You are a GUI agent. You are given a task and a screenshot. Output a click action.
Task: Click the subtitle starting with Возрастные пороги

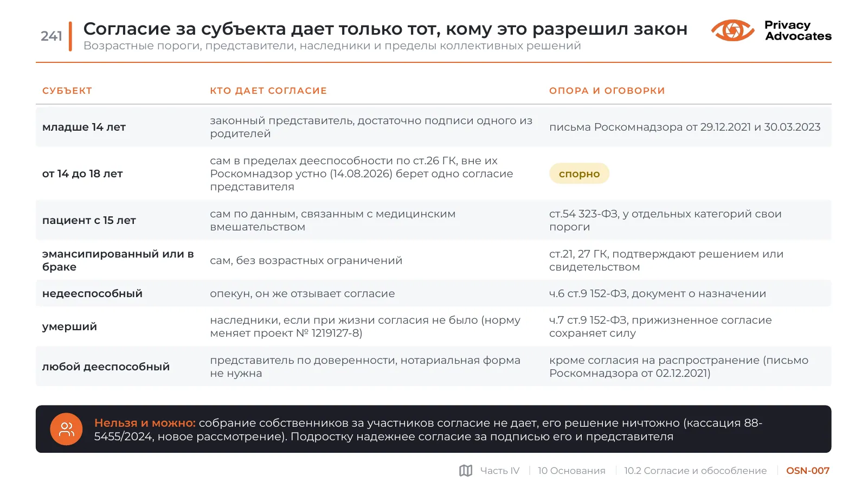[332, 46]
